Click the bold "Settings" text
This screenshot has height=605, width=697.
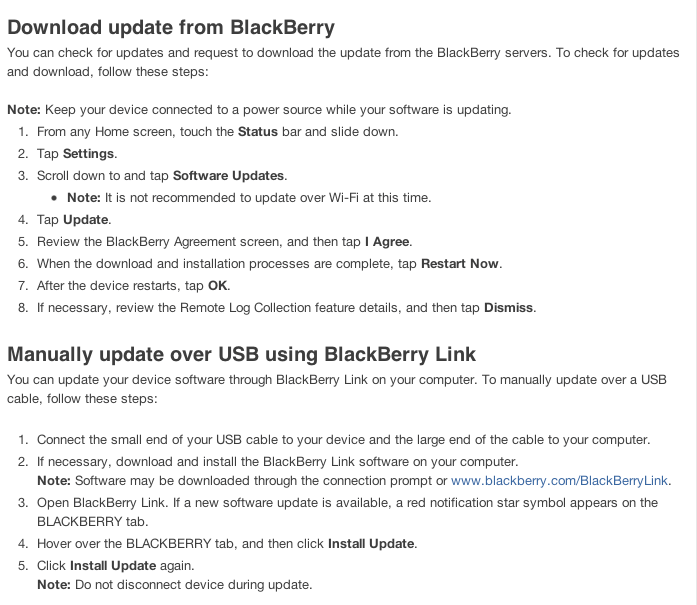(89, 154)
